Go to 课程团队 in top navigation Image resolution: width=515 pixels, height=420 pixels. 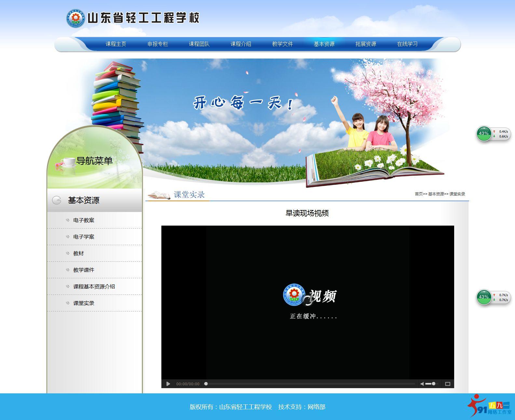(199, 44)
